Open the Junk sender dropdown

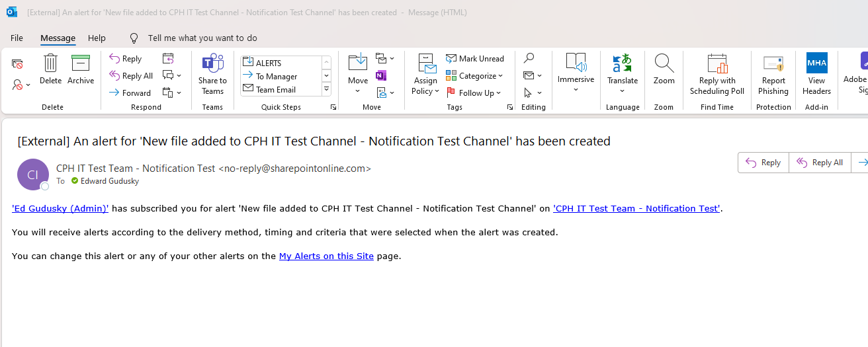(21, 85)
